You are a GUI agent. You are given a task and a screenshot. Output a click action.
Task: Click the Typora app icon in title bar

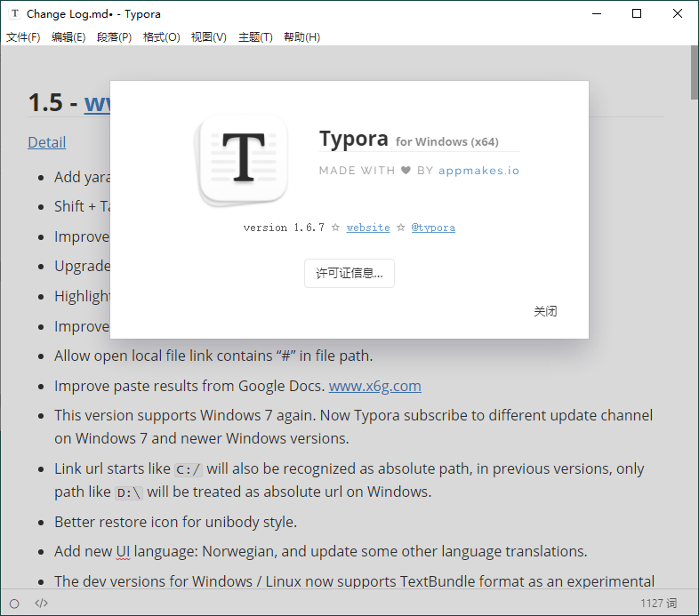[x=14, y=14]
